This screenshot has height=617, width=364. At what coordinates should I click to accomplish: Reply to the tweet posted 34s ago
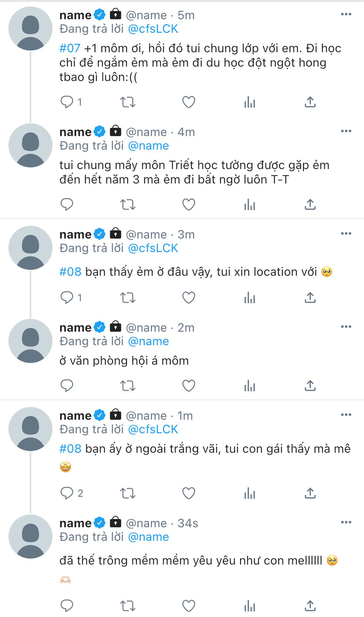67,606
